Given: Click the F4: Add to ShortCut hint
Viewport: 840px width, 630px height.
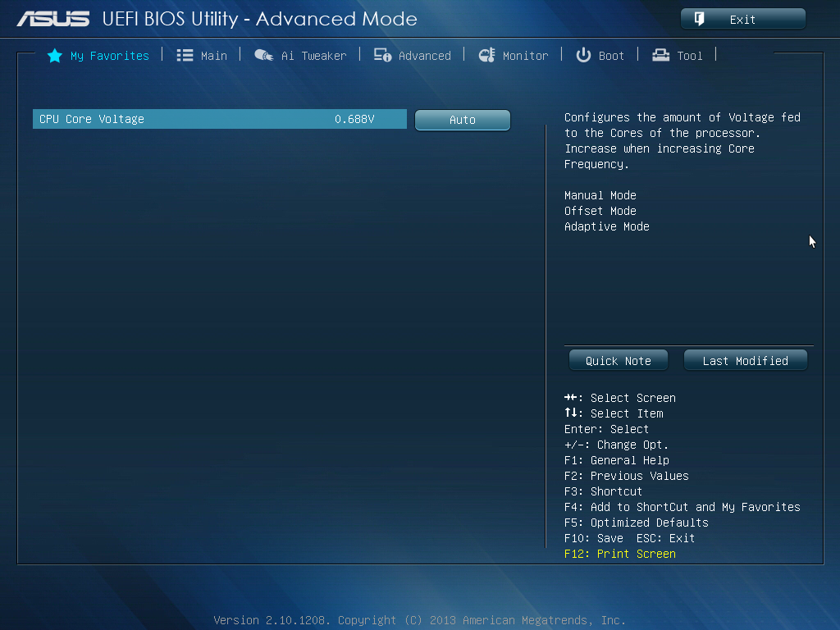Looking at the screenshot, I should [x=682, y=507].
